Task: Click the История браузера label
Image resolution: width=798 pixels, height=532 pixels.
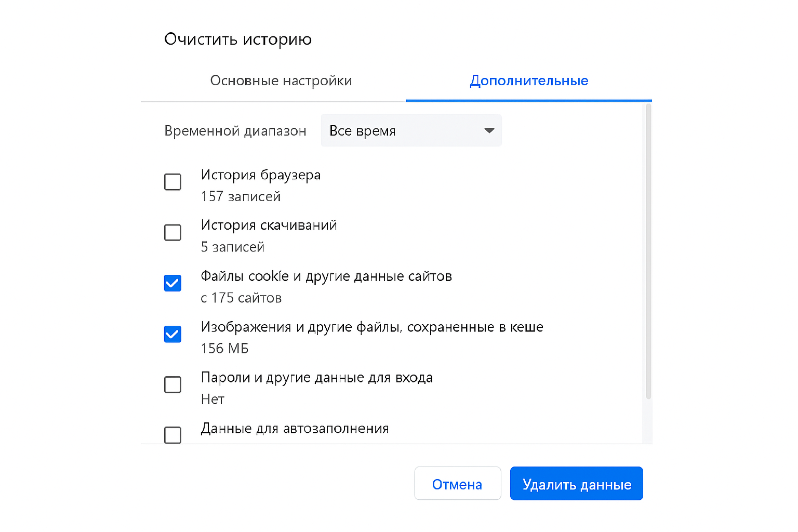Action: tap(260, 175)
